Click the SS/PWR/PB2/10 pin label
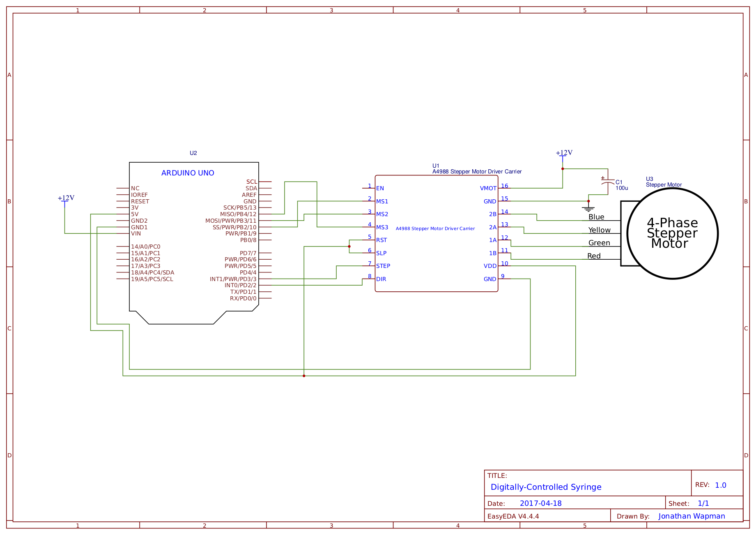The width and height of the screenshot is (756, 535). click(234, 227)
